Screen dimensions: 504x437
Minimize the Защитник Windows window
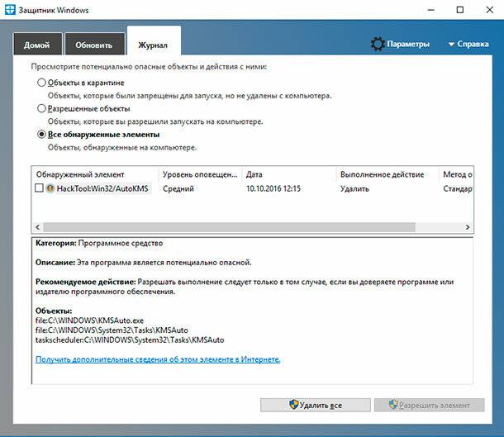431,10
